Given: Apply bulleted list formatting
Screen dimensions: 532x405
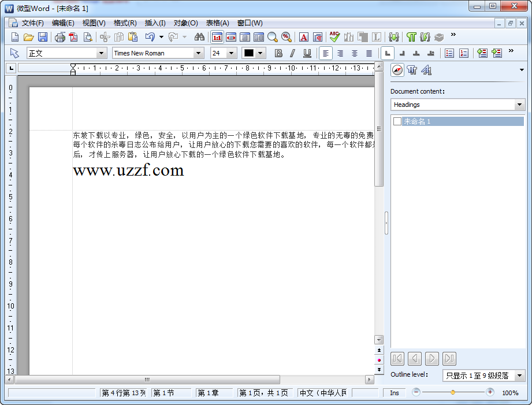Looking at the screenshot, I should click(x=449, y=53).
